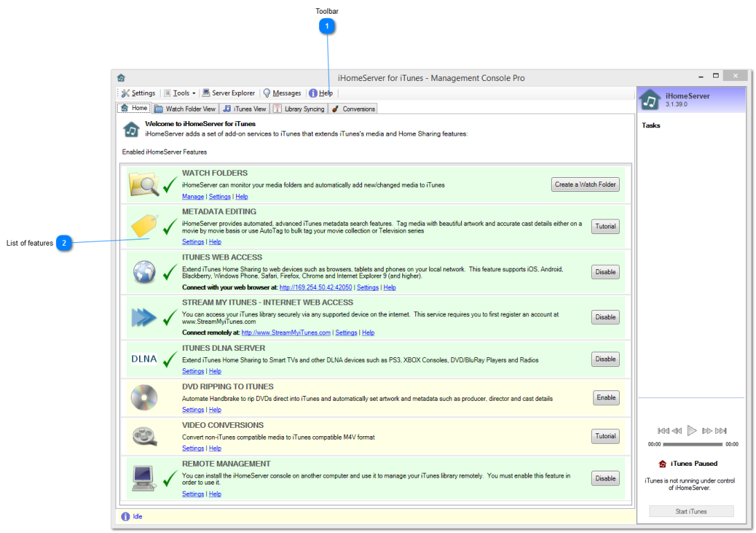The image size is (756, 533).
Task: Click the Watch Folders magnifier folder icon
Action: click(144, 184)
